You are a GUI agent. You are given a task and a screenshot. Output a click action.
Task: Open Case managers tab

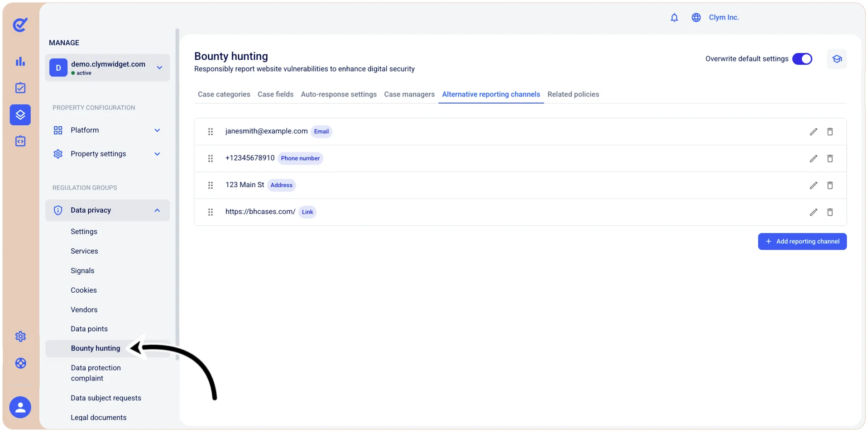[x=409, y=94]
